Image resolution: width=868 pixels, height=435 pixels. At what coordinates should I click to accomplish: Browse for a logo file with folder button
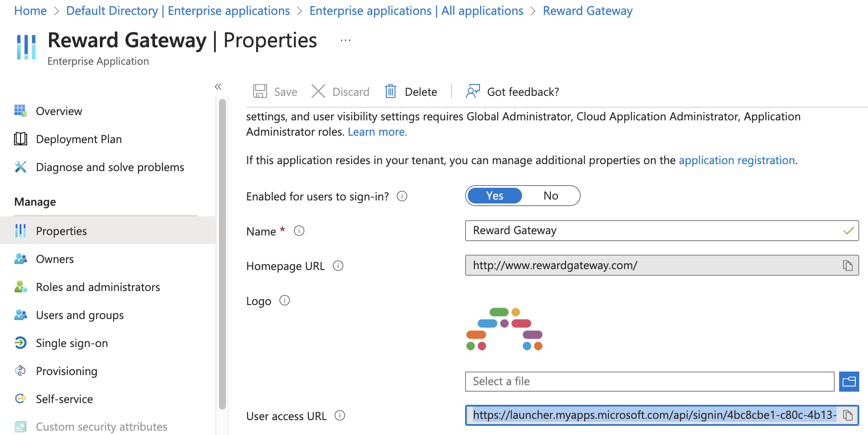coord(849,382)
